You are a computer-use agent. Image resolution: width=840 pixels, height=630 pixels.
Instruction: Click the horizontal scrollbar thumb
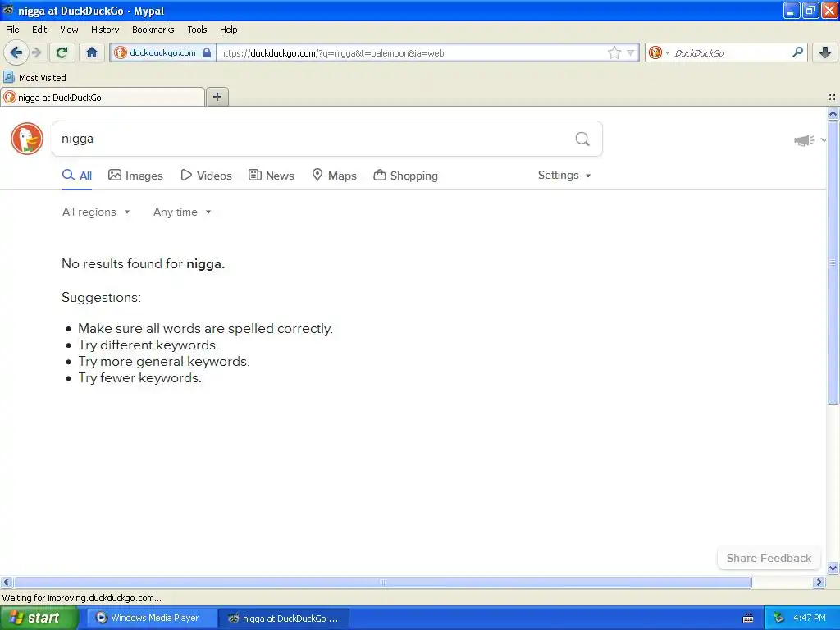coord(382,582)
